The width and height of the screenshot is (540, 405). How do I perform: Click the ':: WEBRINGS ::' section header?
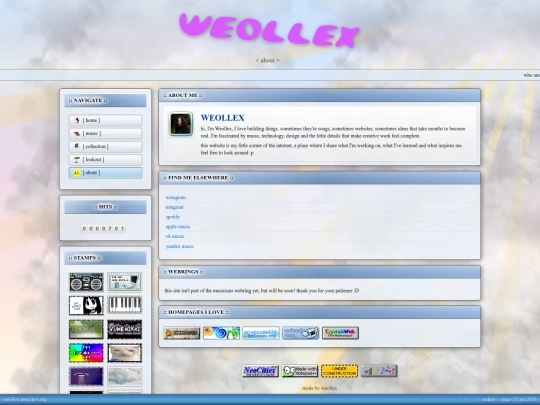click(x=320, y=272)
